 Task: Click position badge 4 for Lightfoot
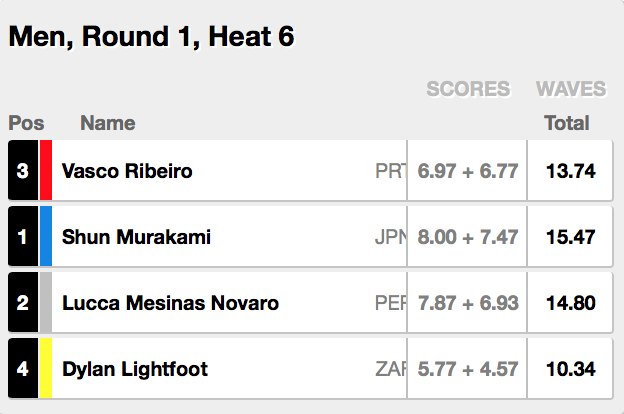pos(23,369)
